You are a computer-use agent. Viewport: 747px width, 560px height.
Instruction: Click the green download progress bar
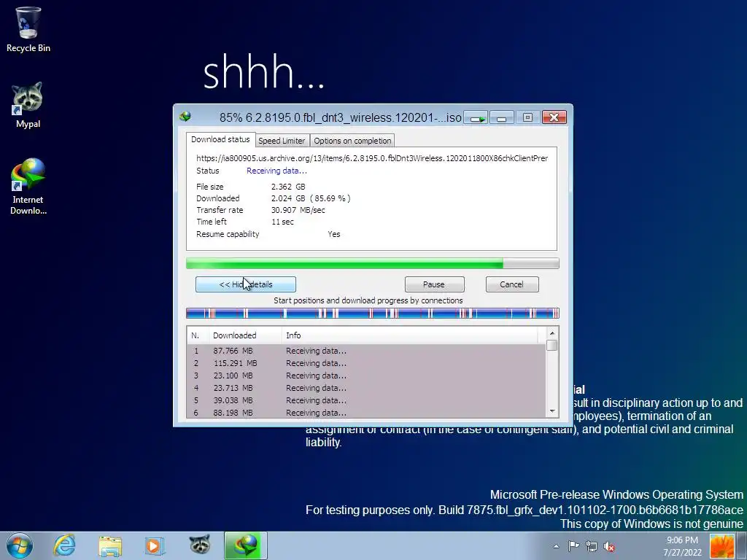(372, 263)
